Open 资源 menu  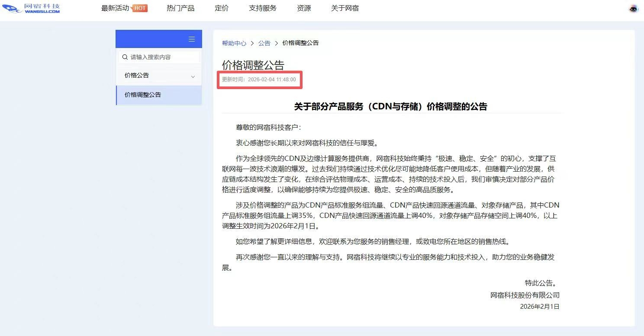(304, 8)
